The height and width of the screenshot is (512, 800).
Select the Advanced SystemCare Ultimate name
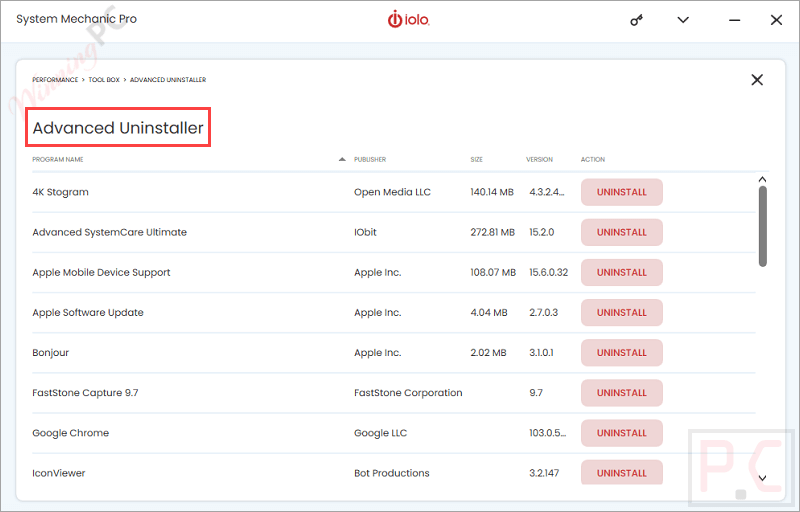pyautogui.click(x=110, y=232)
